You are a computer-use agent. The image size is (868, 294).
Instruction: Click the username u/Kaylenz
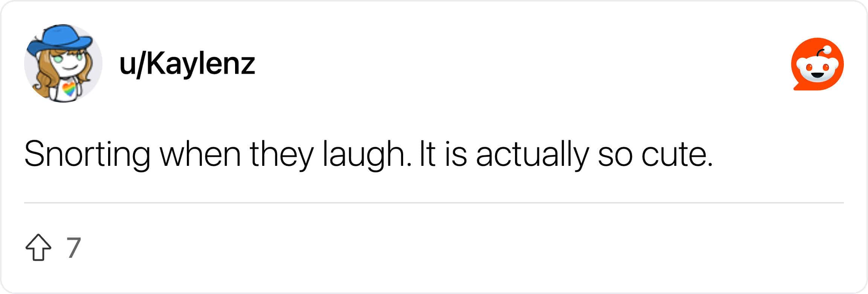[x=187, y=63]
